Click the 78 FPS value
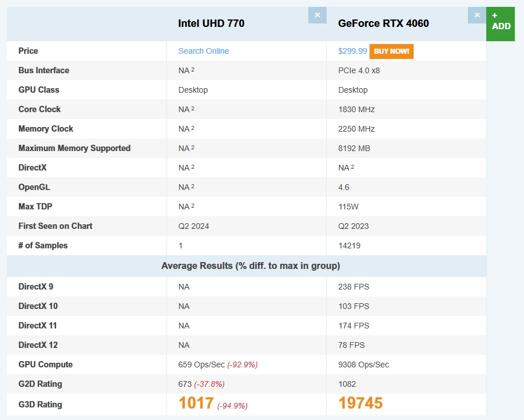Image resolution: width=524 pixels, height=420 pixels. pyautogui.click(x=351, y=345)
